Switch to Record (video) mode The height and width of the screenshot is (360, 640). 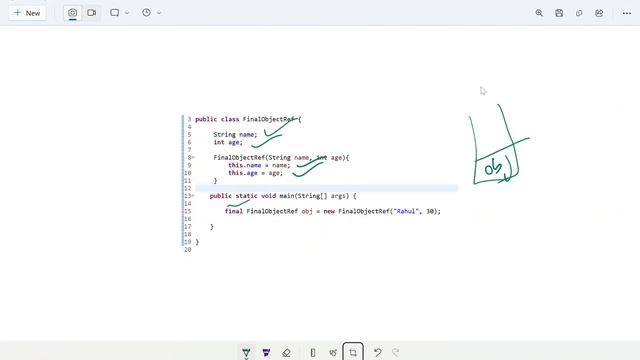point(91,13)
